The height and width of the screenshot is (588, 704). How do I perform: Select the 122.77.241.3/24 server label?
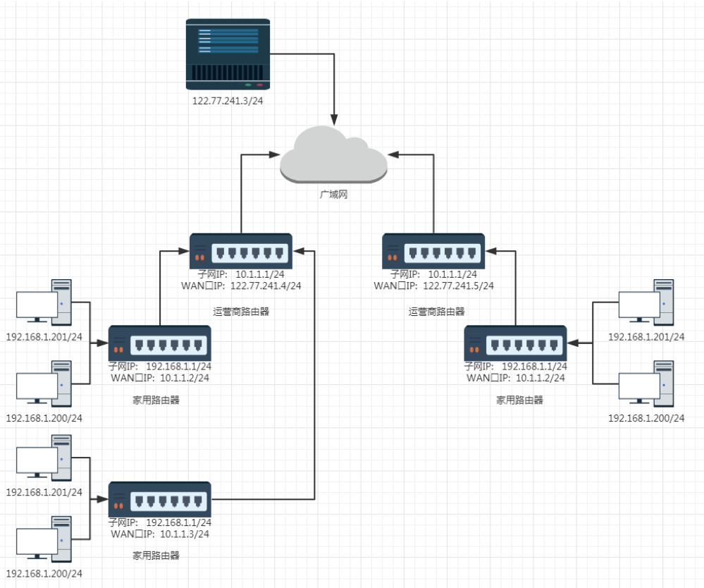[x=228, y=101]
